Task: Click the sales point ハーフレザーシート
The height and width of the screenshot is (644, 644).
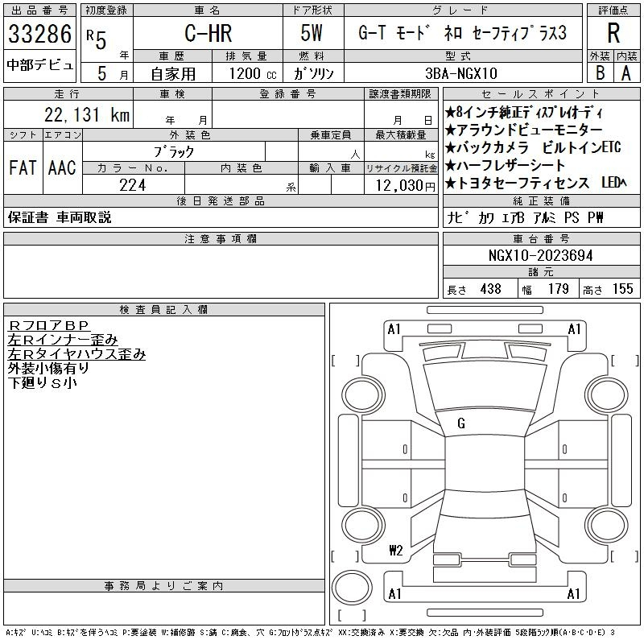Action: click(506, 165)
